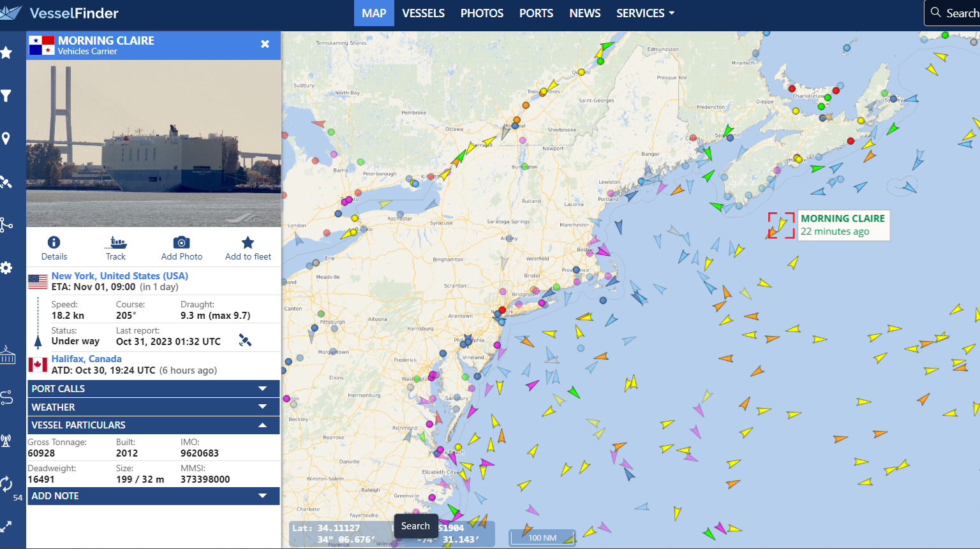Open the New York destination port link
The height and width of the screenshot is (549, 980).
click(x=120, y=276)
